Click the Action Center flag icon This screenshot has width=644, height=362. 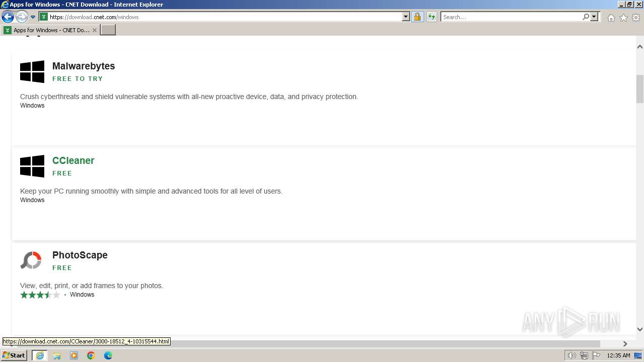(596, 355)
